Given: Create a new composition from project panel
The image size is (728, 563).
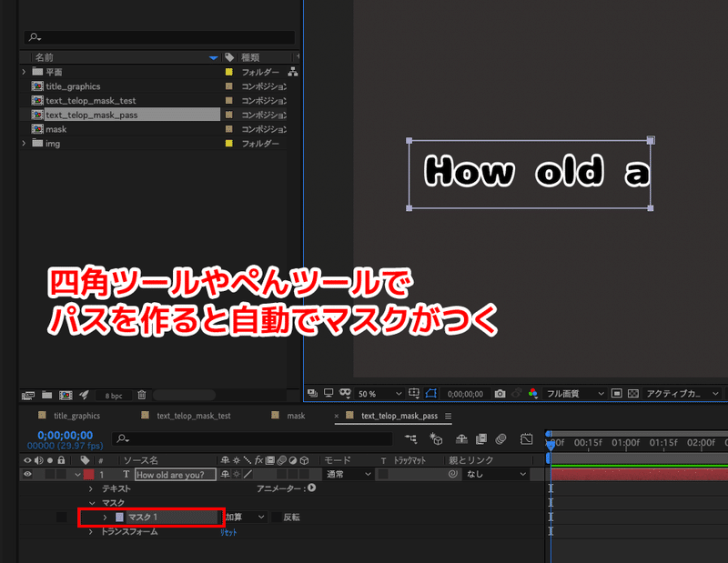Looking at the screenshot, I should [66, 395].
